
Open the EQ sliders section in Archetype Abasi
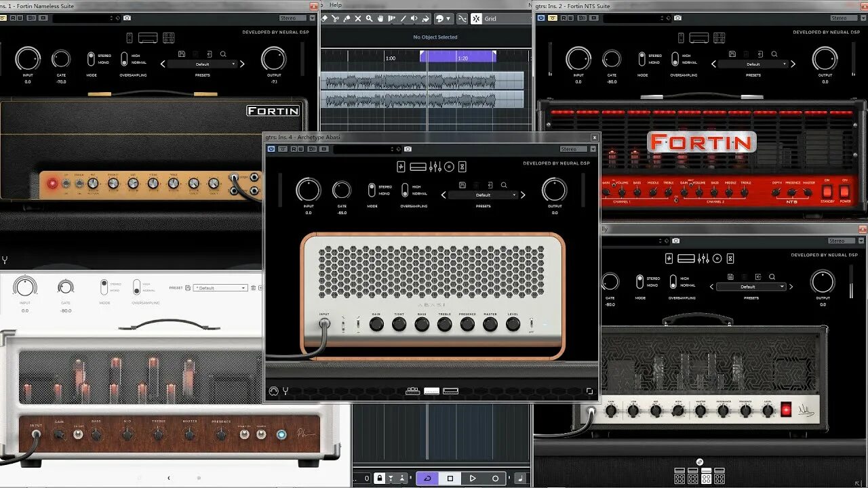(435, 167)
